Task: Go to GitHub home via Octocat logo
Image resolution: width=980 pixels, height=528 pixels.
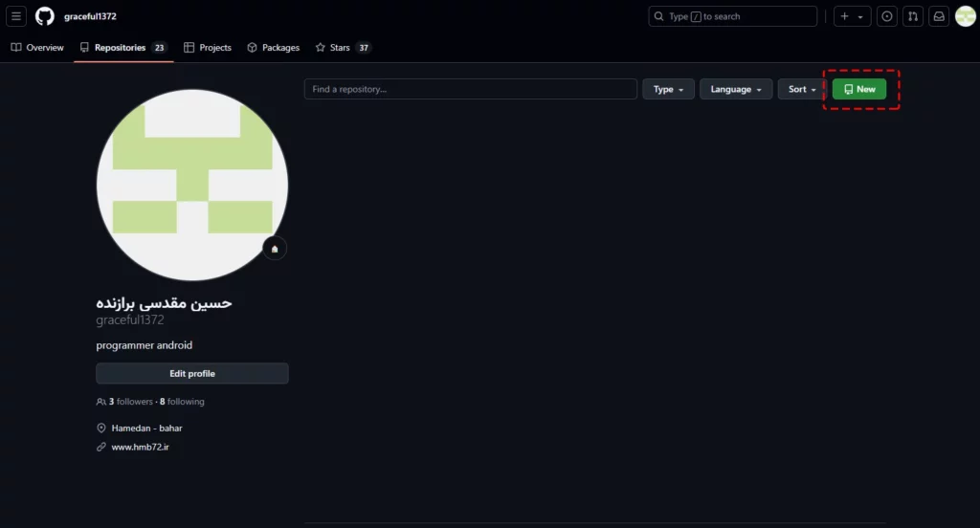Action: [44, 16]
